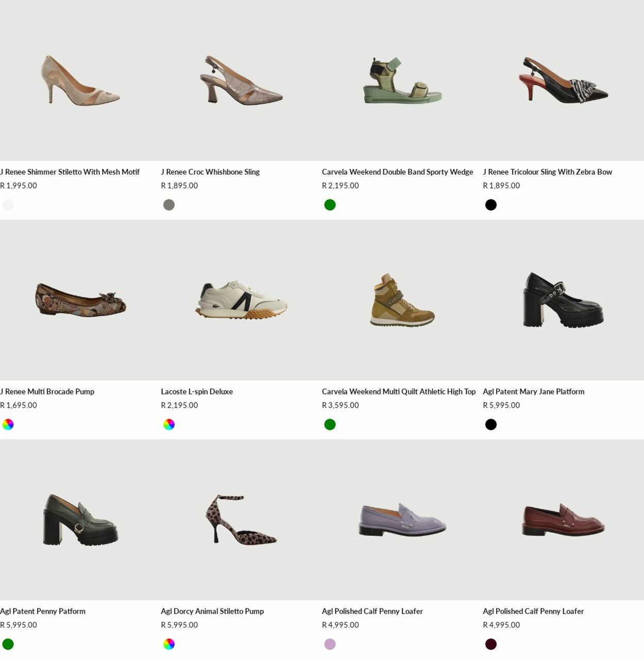The image size is (644, 659).
Task: View J Renee Tricolour Sling Zebra Bow photo
Action: click(x=563, y=80)
